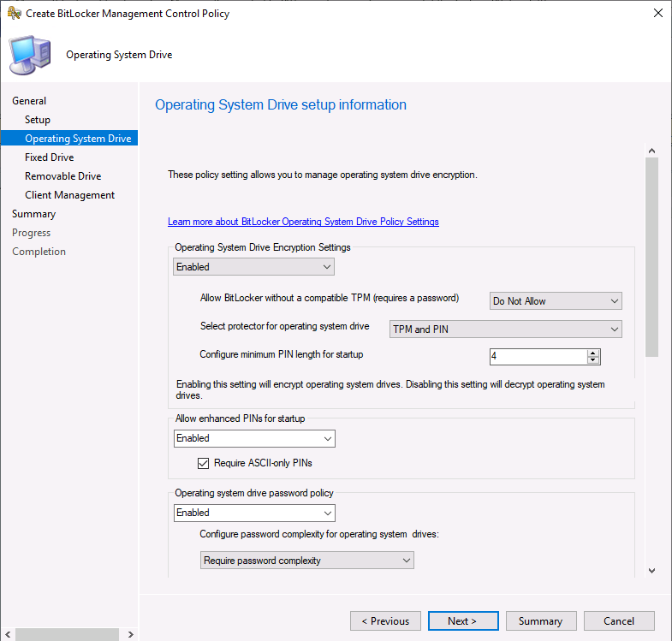This screenshot has width=672, height=641.
Task: Click the Summary button at the bottom
Action: [541, 620]
